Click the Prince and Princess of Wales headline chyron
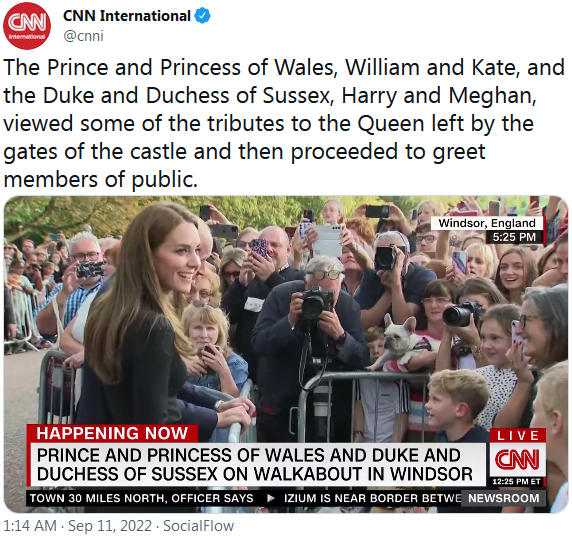The height and width of the screenshot is (542, 572). [257, 465]
